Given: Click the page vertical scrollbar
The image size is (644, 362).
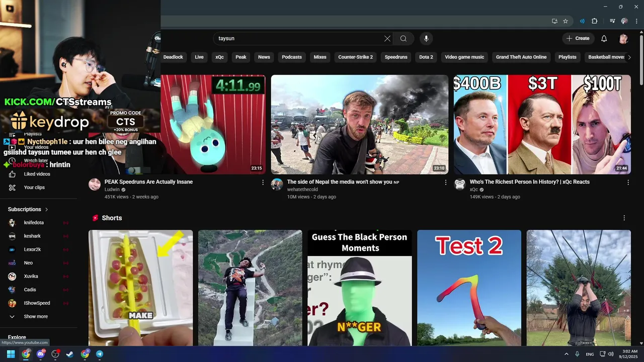Looking at the screenshot, I should [641, 59].
